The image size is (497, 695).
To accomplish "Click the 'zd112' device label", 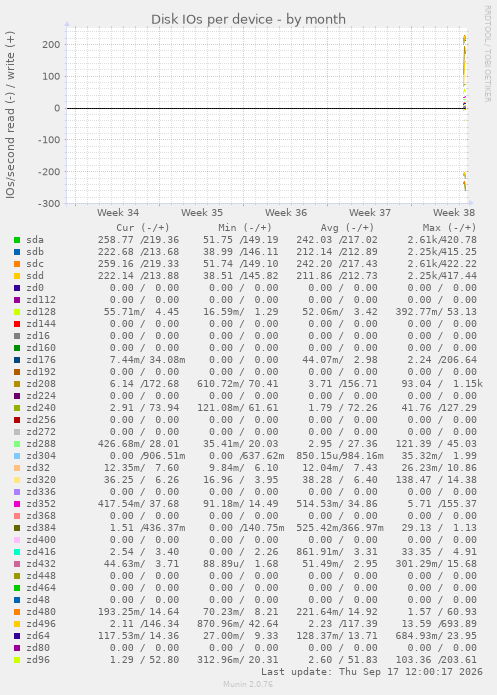I will click(x=41, y=300).
